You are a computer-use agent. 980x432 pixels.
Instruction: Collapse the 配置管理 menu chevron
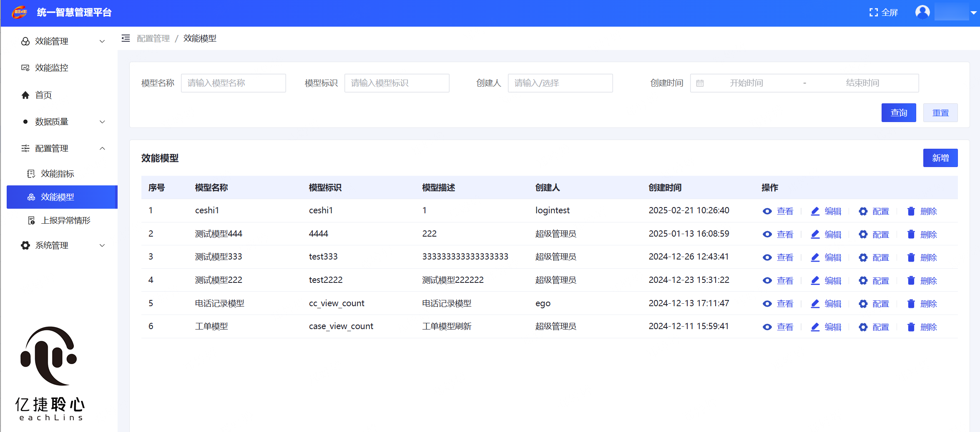pos(102,148)
